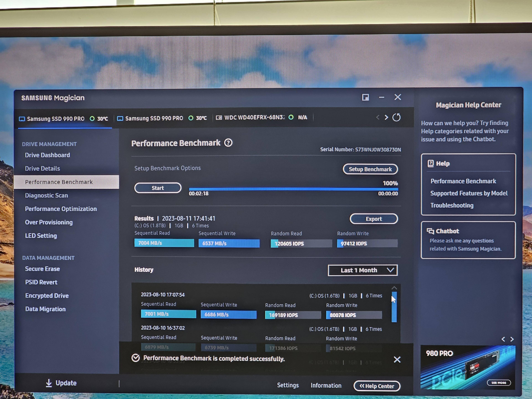This screenshot has width=532, height=399.
Task: Click the help question mark beside Performance Benchmark
Action: pyautogui.click(x=228, y=143)
